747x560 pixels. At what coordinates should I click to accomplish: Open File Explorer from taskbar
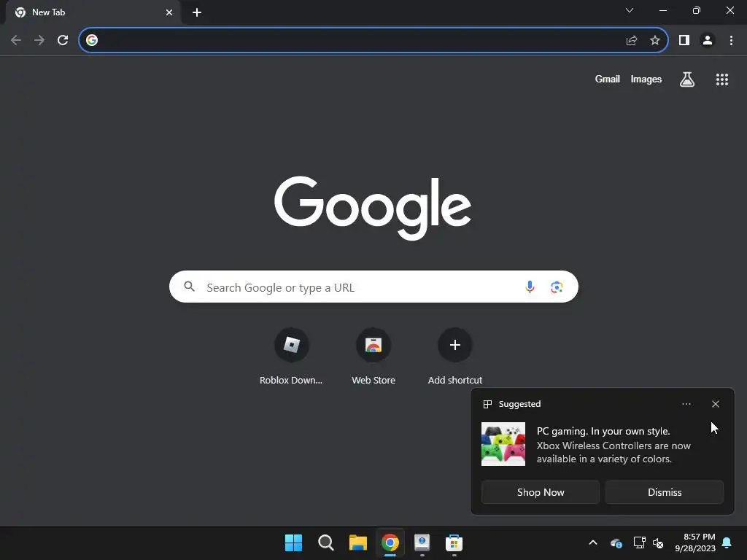357,542
